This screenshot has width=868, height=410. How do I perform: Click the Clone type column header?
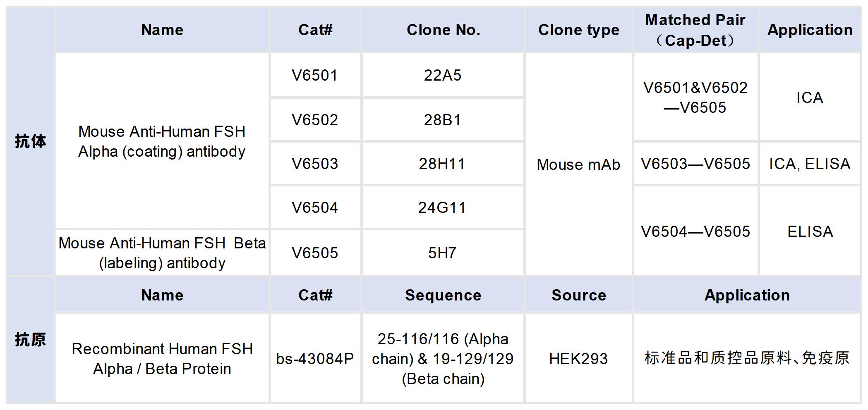(x=578, y=30)
